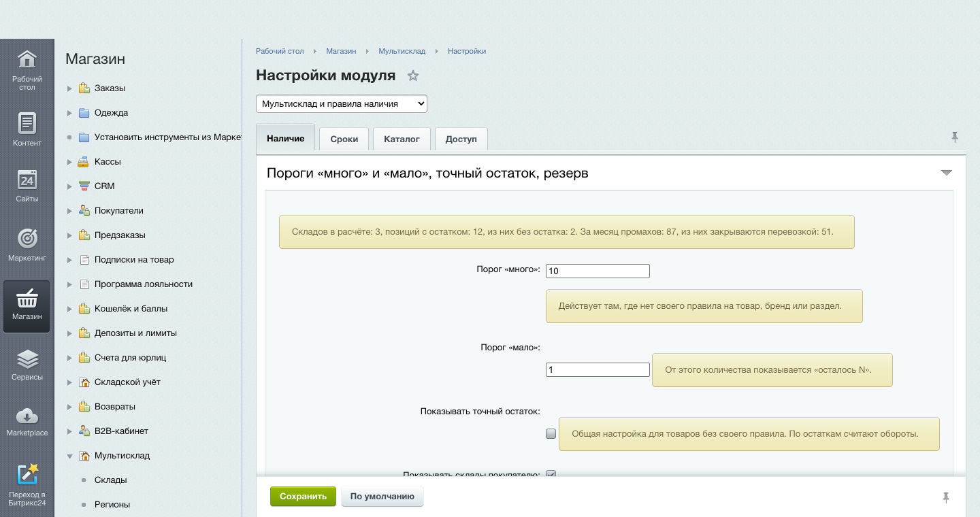Open the Маркетинг target icon
The height and width of the screenshot is (517, 980).
click(x=27, y=238)
